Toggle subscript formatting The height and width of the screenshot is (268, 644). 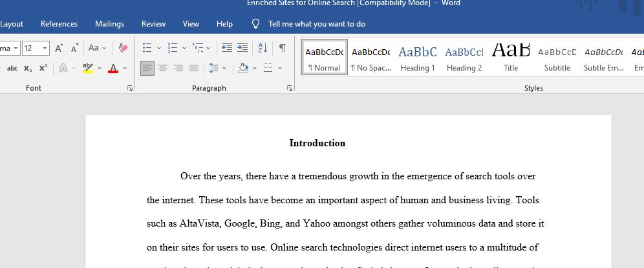coord(28,68)
